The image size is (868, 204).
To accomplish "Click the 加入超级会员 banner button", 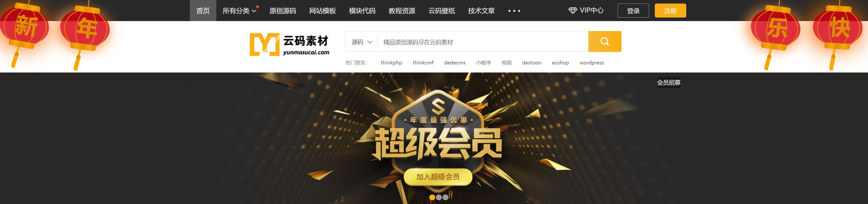I will pos(438,177).
